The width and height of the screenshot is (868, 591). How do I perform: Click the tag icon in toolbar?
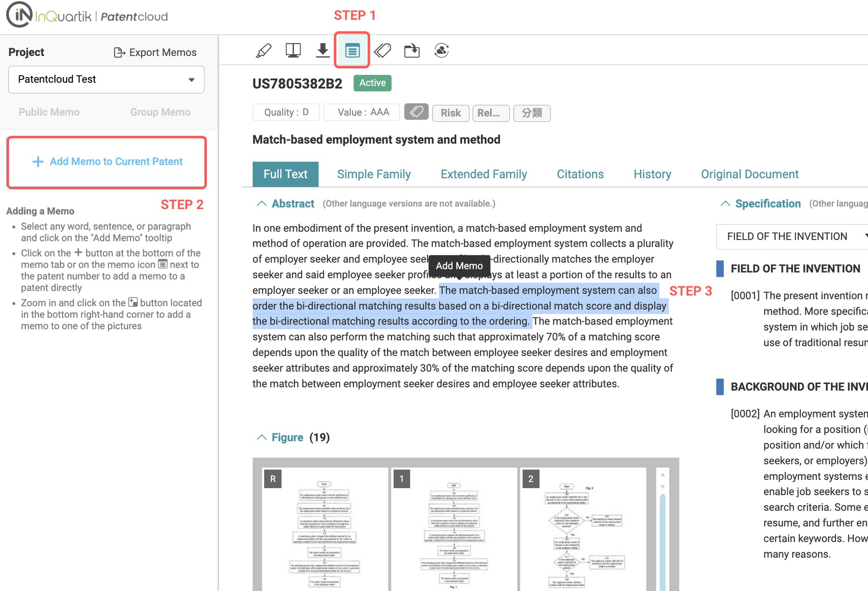click(x=382, y=51)
